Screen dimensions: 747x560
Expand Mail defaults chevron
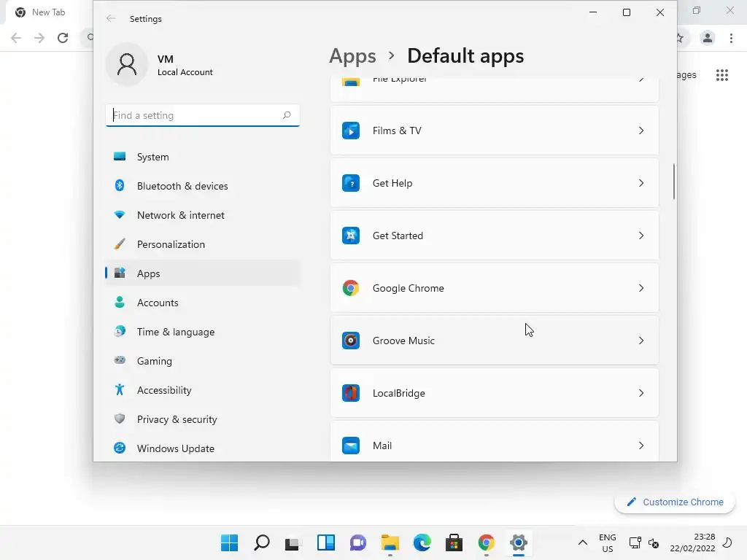[641, 446]
